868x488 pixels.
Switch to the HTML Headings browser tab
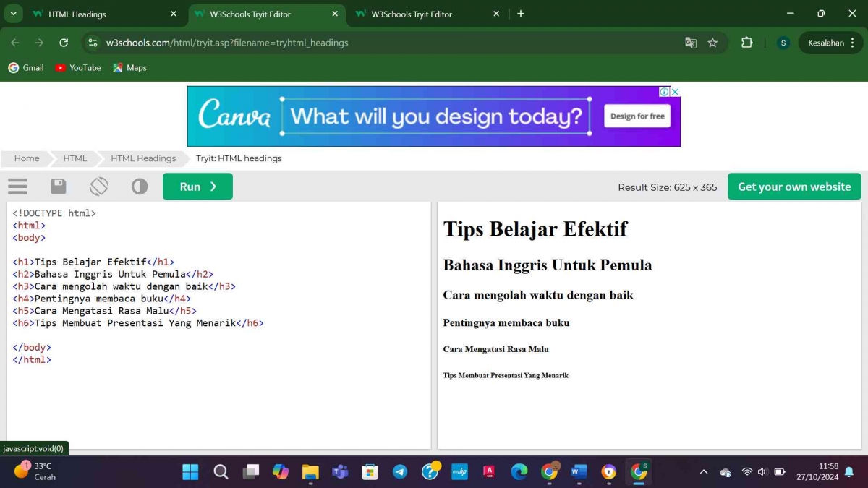tap(104, 14)
